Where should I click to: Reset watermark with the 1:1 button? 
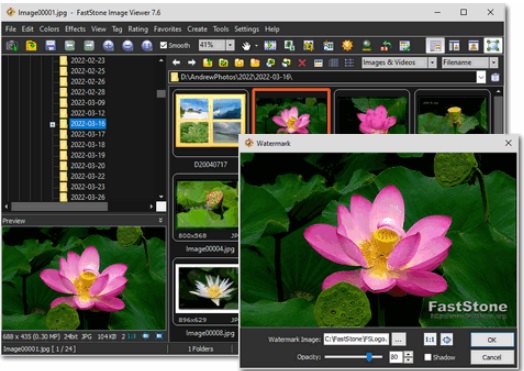(430, 340)
